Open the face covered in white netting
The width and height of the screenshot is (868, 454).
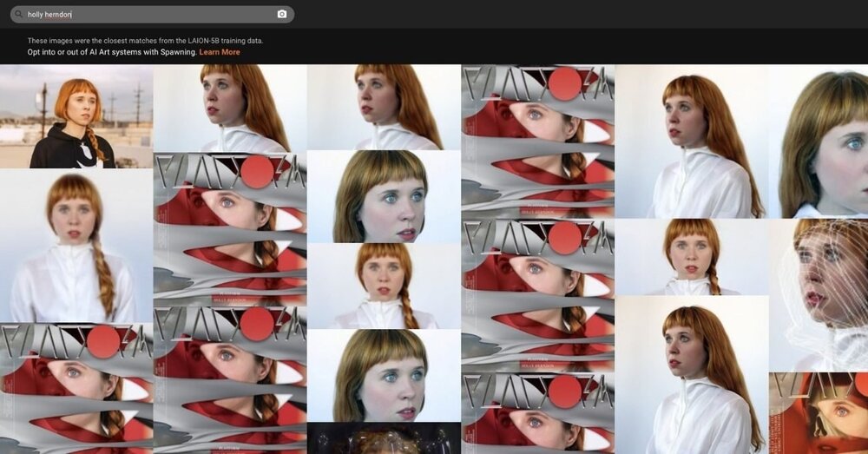819,295
